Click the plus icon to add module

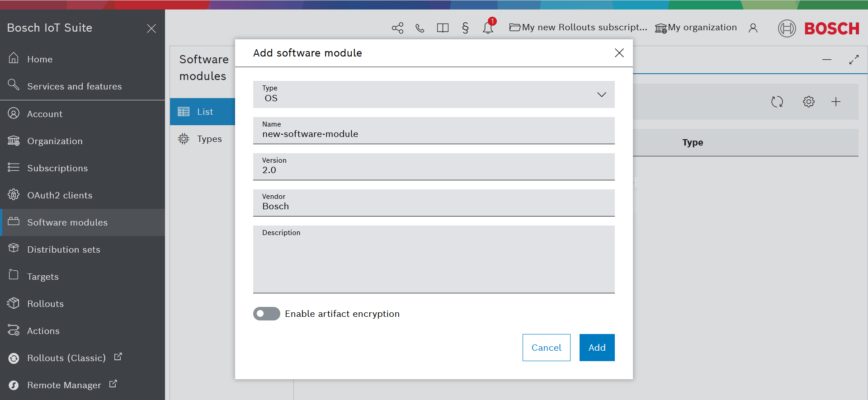[835, 102]
